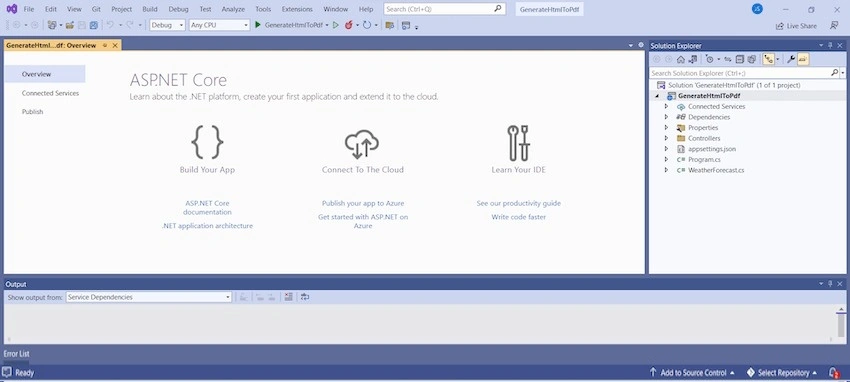Open Publish your app to Azure link
Image resolution: width=850 pixels, height=382 pixels.
click(363, 203)
